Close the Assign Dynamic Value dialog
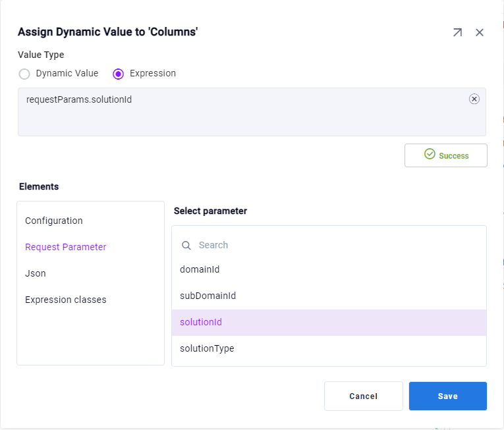504x430 pixels. coord(480,32)
